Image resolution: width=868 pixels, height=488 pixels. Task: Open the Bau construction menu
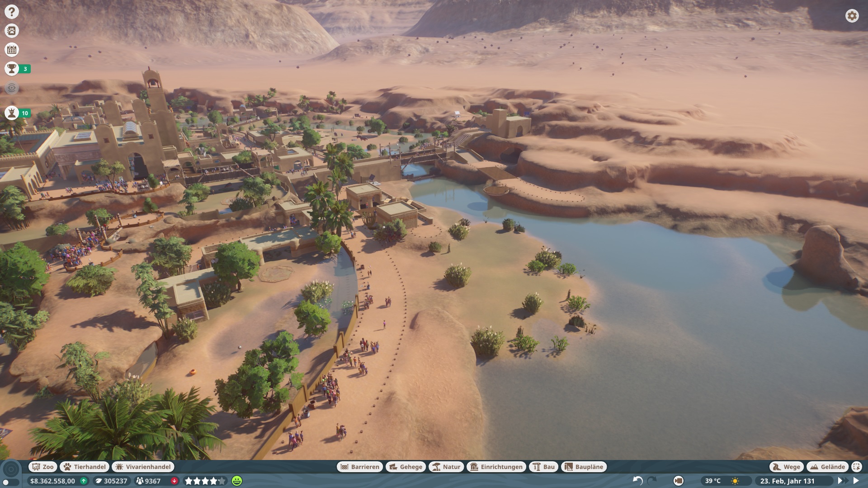pos(543,467)
